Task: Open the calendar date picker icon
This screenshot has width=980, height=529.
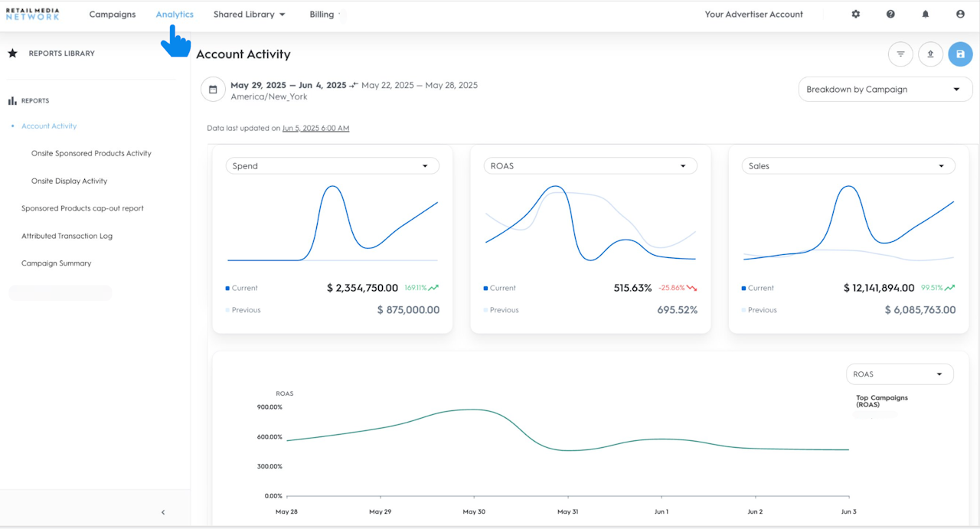Action: click(213, 90)
